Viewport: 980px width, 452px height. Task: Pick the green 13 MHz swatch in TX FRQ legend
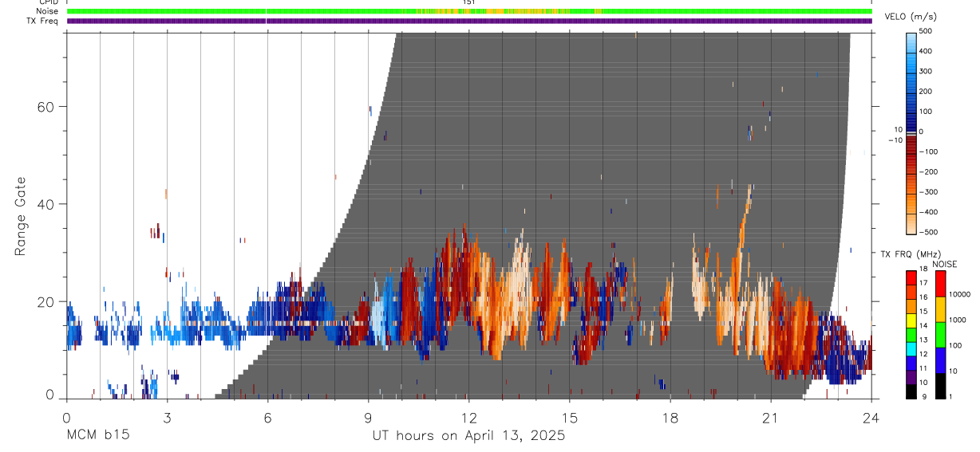pyautogui.click(x=911, y=335)
